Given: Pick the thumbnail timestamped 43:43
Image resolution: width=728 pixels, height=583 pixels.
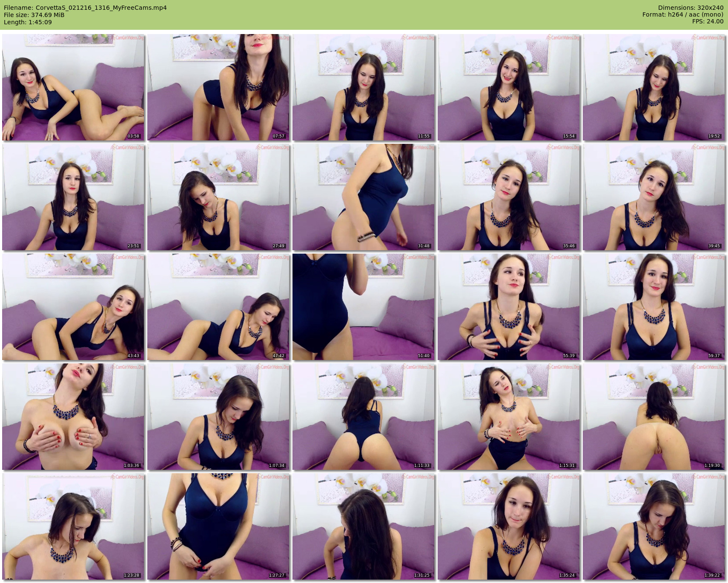Looking at the screenshot, I should click(x=73, y=307).
